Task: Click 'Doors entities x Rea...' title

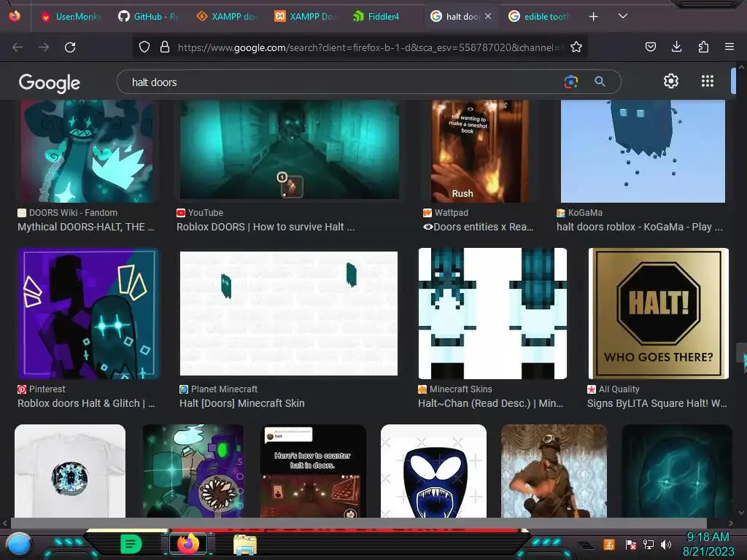Action: [478, 227]
